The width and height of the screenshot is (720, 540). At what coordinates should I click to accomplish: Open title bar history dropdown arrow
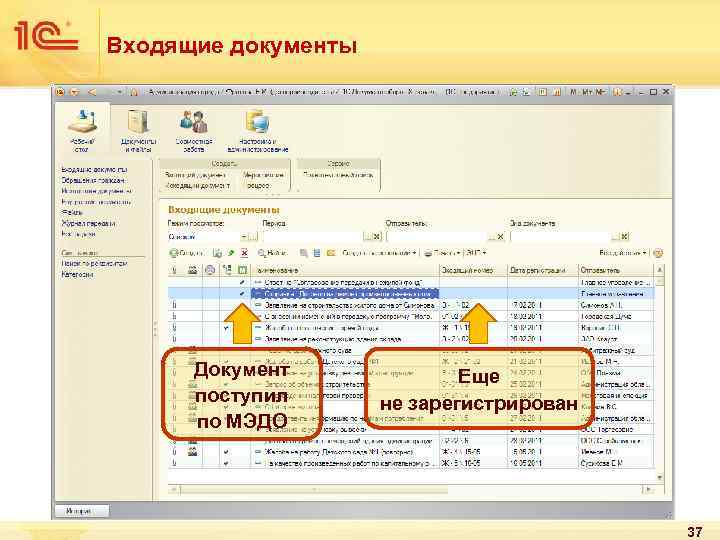120,92
